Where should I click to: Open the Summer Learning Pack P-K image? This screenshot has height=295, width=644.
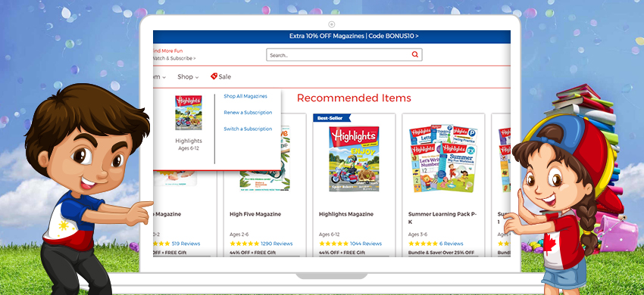(443, 158)
